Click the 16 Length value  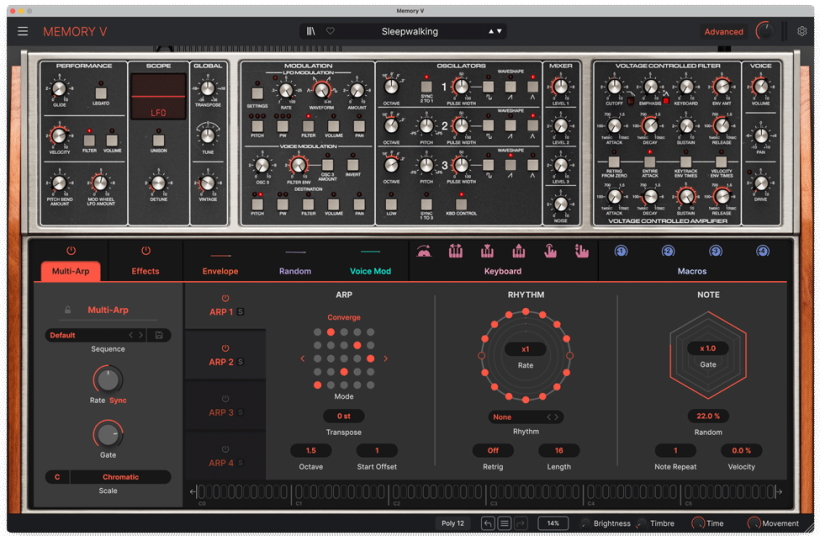point(559,450)
